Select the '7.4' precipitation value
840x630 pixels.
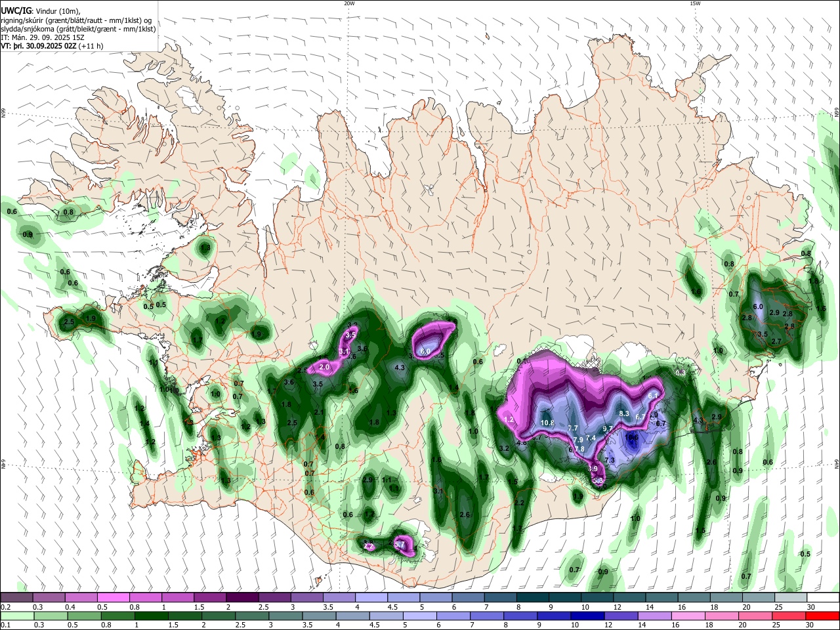click(x=591, y=438)
